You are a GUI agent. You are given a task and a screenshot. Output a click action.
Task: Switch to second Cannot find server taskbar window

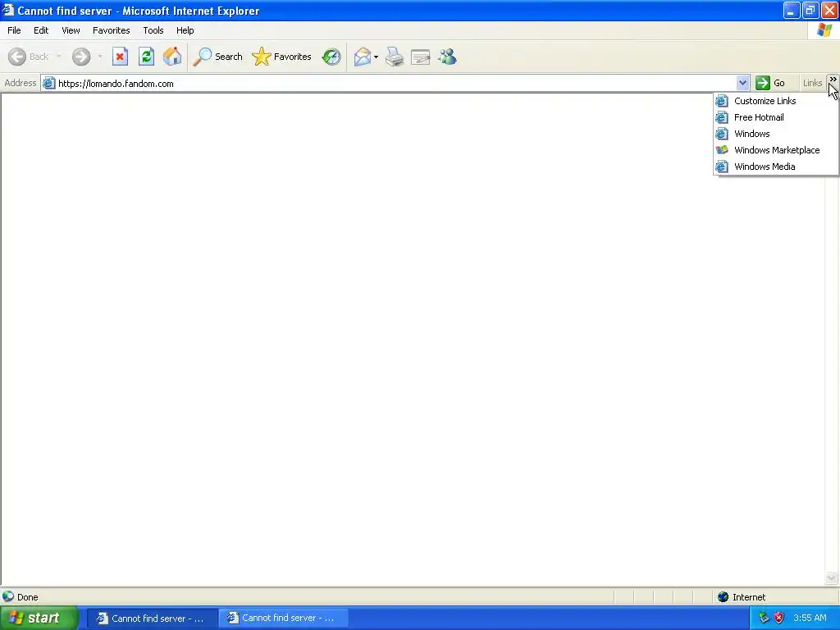tap(283, 619)
